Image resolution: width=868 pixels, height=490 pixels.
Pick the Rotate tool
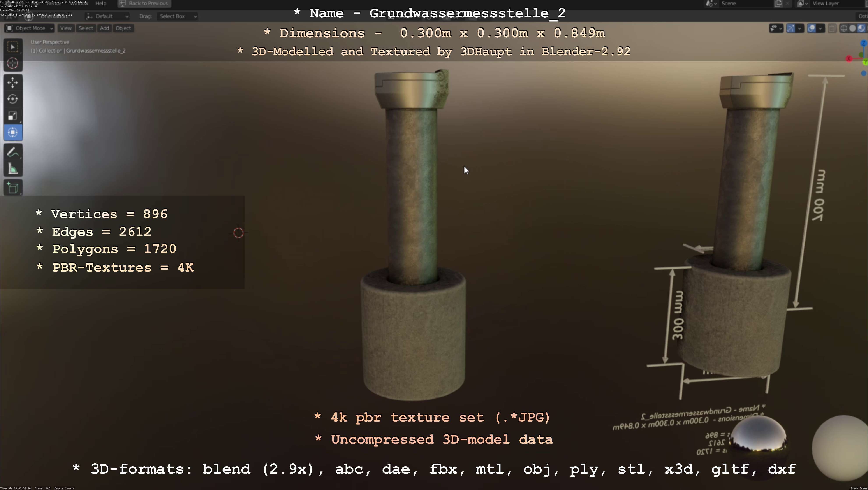click(x=13, y=99)
